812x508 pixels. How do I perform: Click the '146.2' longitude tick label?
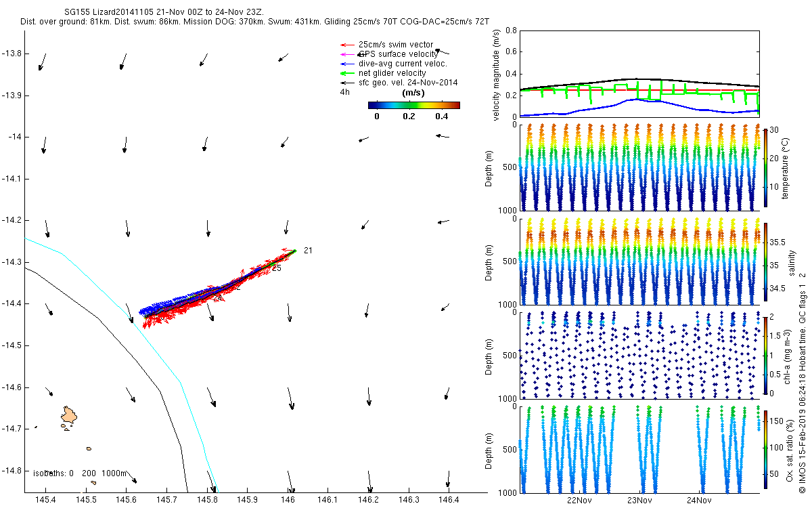click(369, 500)
